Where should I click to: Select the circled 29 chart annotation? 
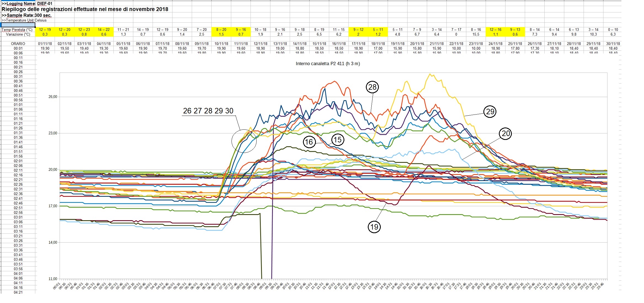[490, 111]
